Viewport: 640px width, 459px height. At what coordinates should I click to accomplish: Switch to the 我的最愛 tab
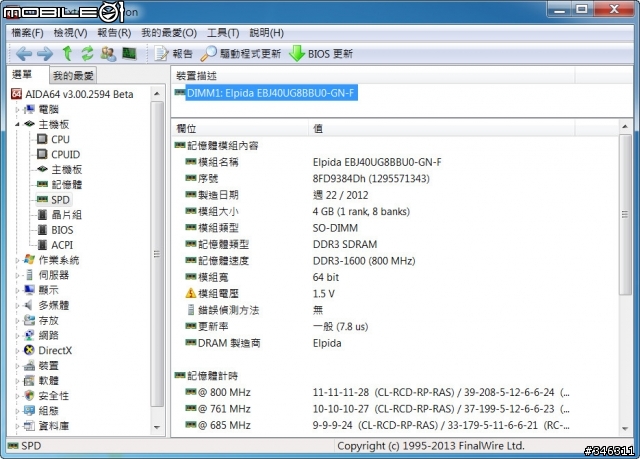73,75
